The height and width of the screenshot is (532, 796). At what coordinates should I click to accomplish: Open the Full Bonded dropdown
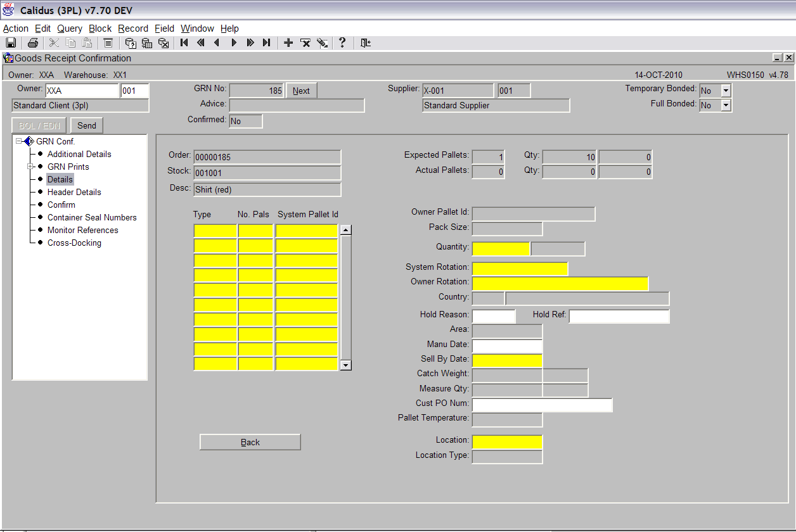coord(726,106)
